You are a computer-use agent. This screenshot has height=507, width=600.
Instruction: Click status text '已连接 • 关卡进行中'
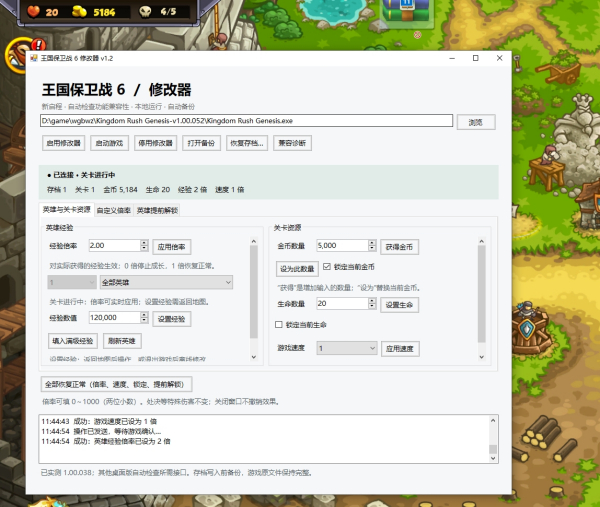pyautogui.click(x=81, y=175)
